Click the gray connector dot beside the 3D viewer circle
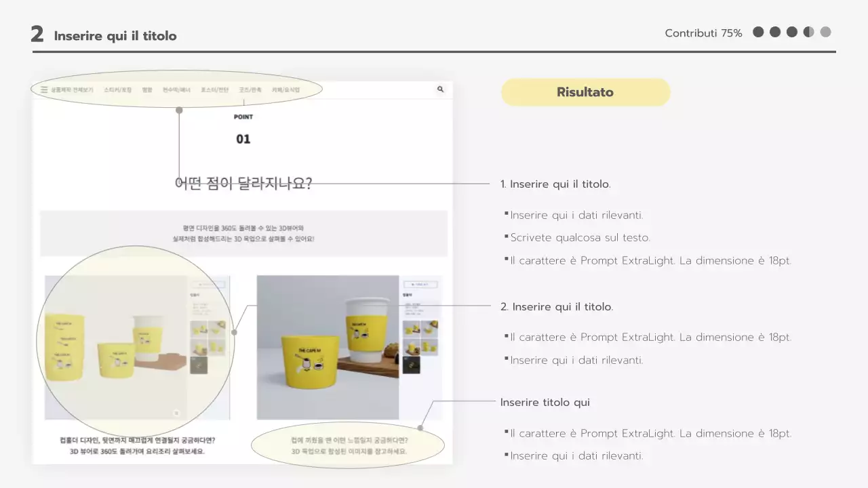This screenshot has width=868, height=488. 234,332
